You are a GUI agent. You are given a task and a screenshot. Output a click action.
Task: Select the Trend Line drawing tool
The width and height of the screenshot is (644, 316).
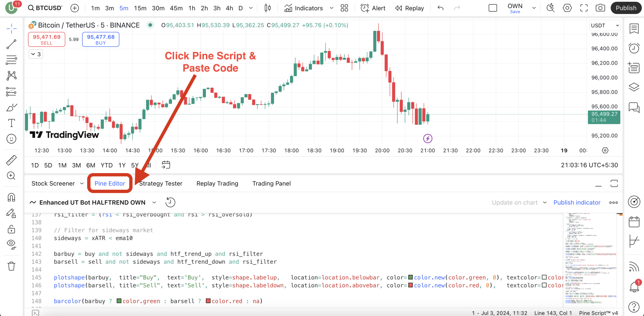[12, 44]
